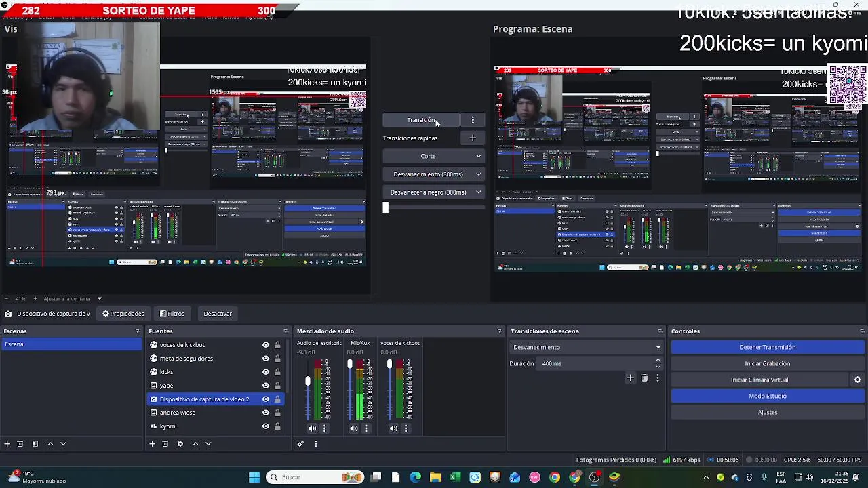Image resolution: width=868 pixels, height=488 pixels.
Task: Select the kicks source row
Action: 215,372
